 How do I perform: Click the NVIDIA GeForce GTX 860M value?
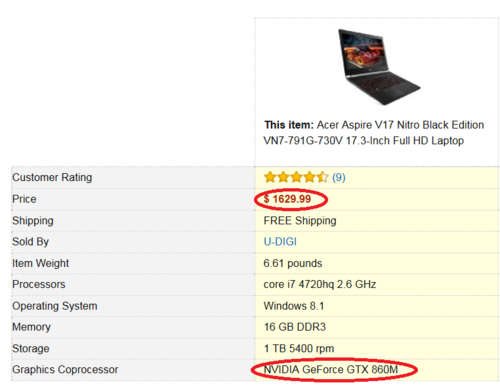point(331,370)
